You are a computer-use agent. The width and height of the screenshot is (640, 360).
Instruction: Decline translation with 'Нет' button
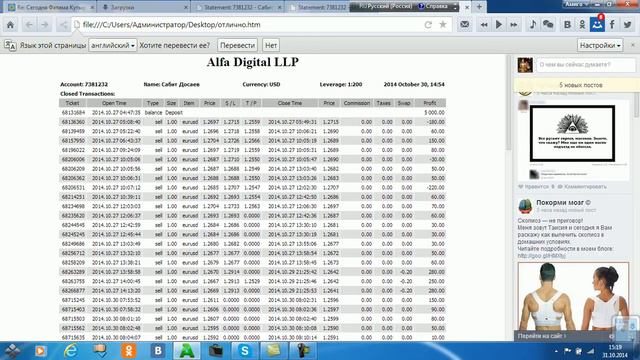coord(271,45)
